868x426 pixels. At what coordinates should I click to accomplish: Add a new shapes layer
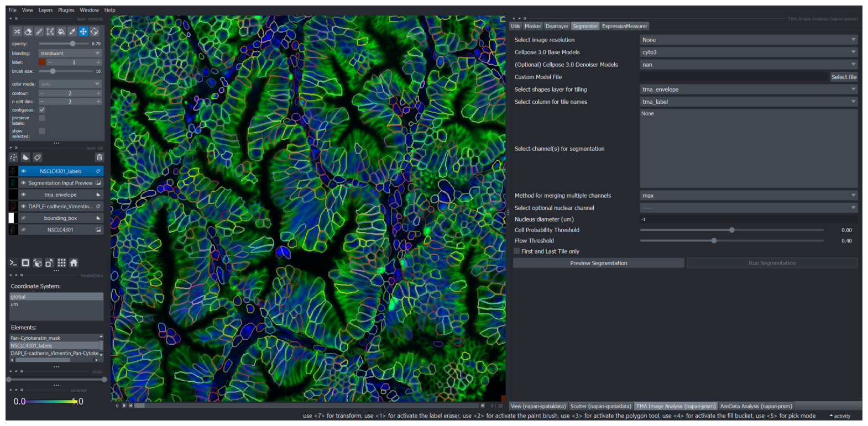pyautogui.click(x=25, y=157)
